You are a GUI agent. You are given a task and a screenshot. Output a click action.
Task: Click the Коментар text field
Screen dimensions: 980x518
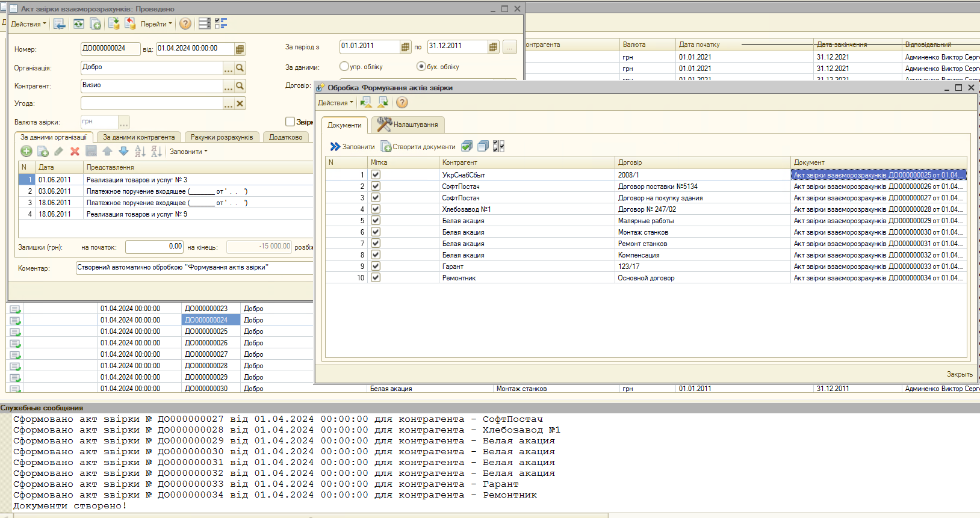tap(194, 268)
